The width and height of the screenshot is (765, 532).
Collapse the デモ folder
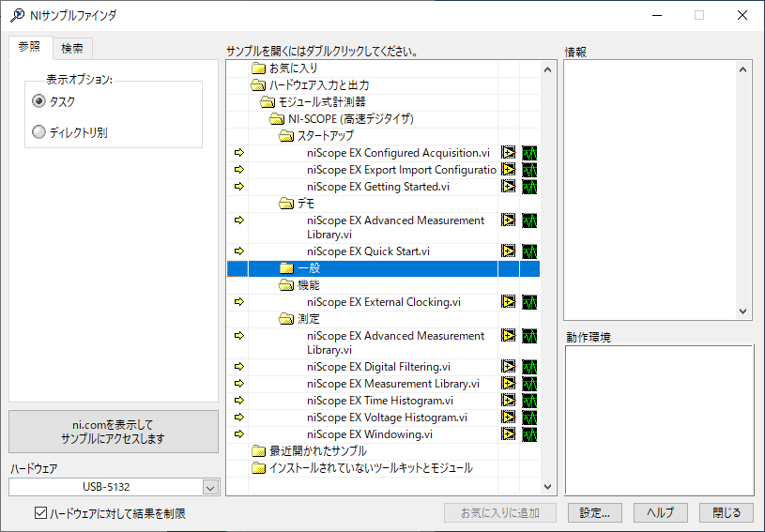(286, 204)
